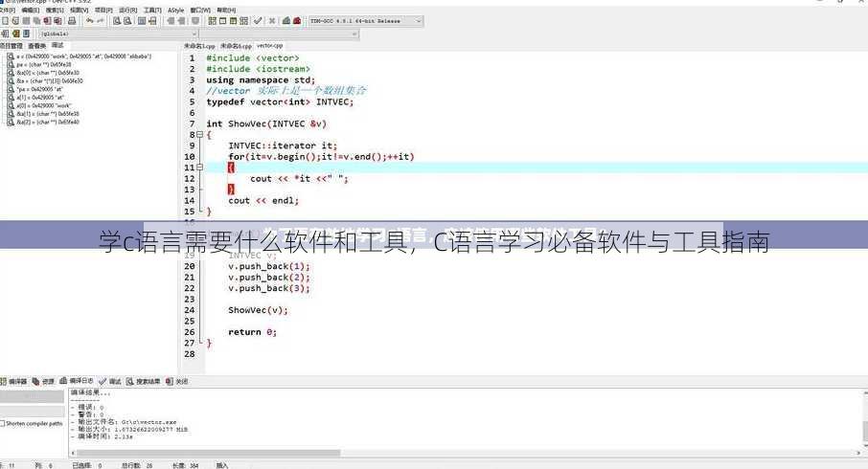This screenshot has width=868, height=469.
Task: Click the compile log horizontal scrollbar thumb
Action: pyautogui.click(x=208, y=453)
